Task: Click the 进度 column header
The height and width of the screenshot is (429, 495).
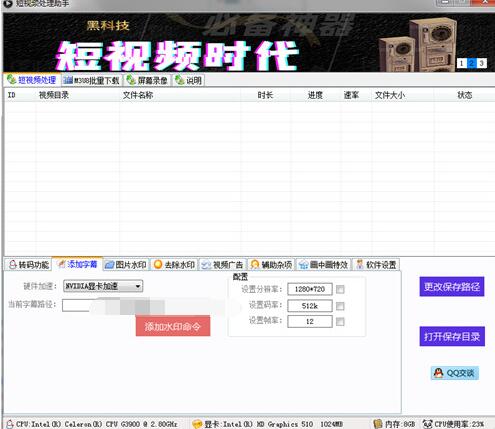Action: coord(315,95)
